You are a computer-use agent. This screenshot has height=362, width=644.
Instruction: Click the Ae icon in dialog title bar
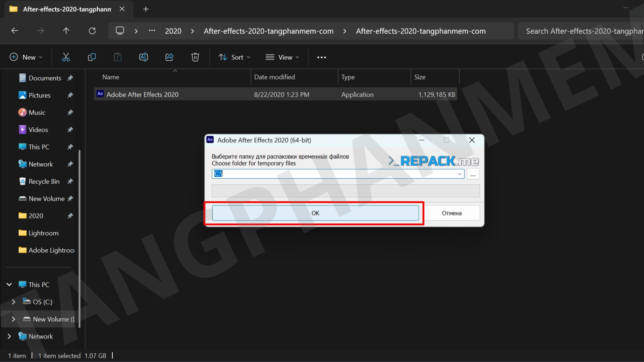tap(210, 140)
